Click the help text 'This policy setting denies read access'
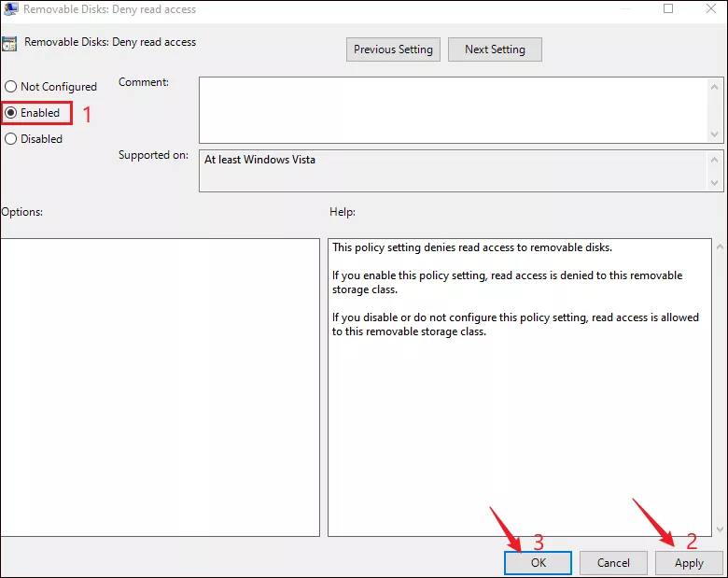728x578 pixels. point(472,247)
